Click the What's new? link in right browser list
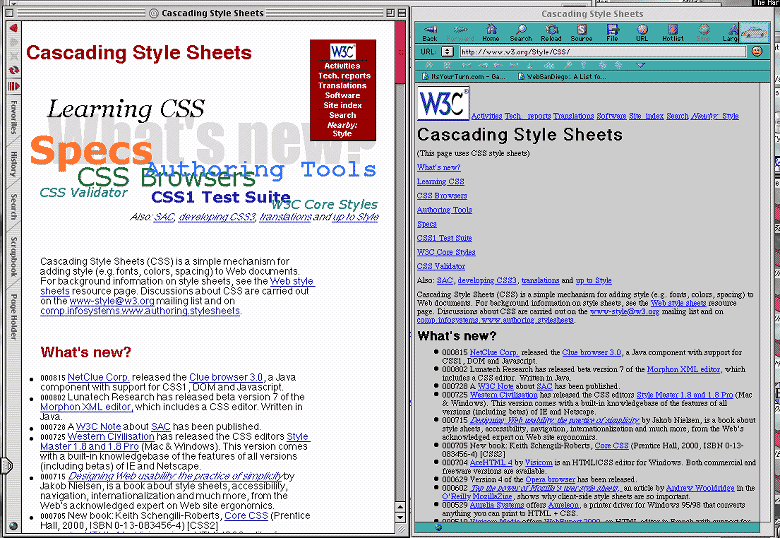Viewport: 780px width, 538px height. tap(439, 168)
